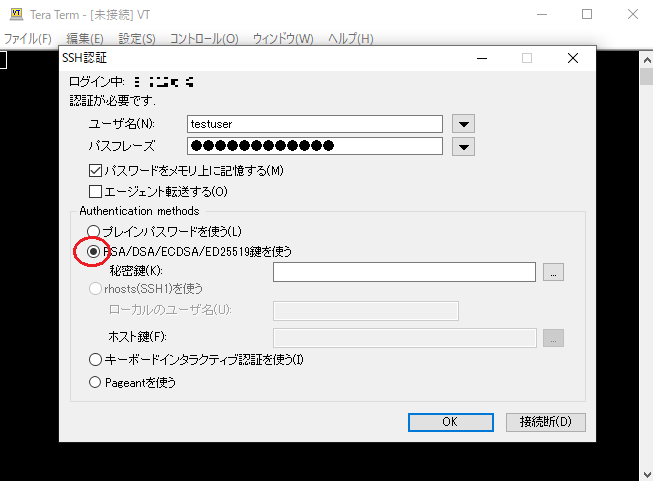Select Pageantを使う radio button
This screenshot has height=481, width=653.
point(95,382)
